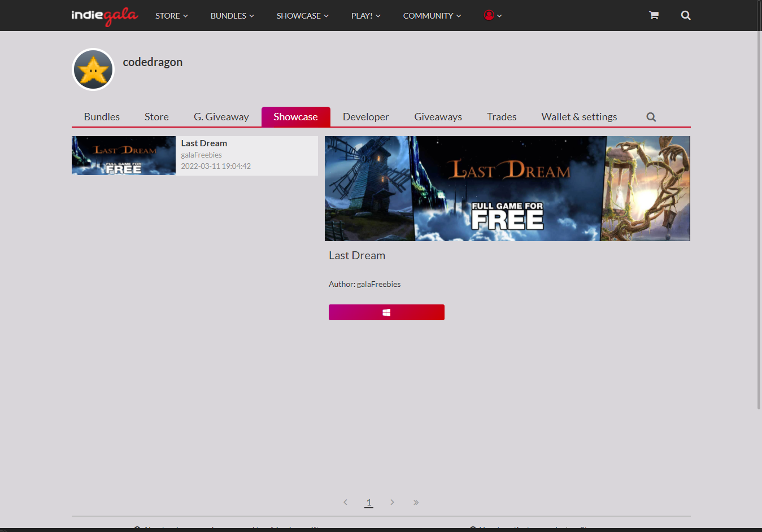
Task: Click the top navbar search icon
Action: pos(686,15)
